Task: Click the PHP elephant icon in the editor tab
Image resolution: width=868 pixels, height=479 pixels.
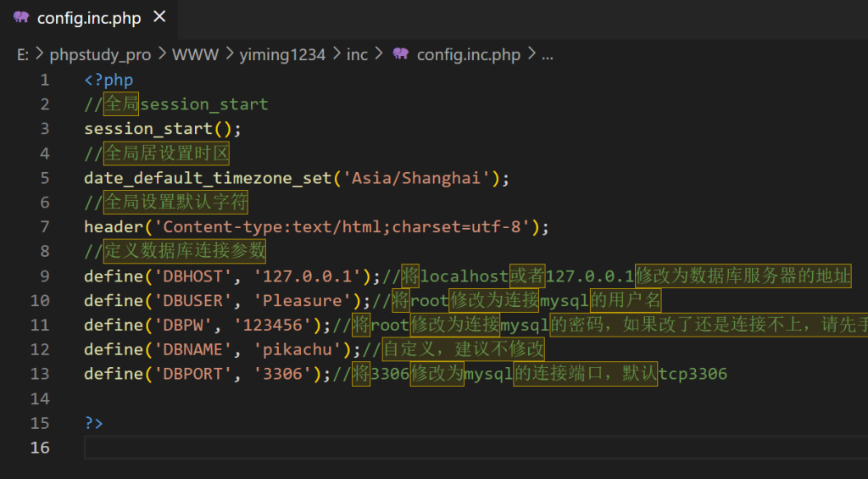Action: point(21,18)
